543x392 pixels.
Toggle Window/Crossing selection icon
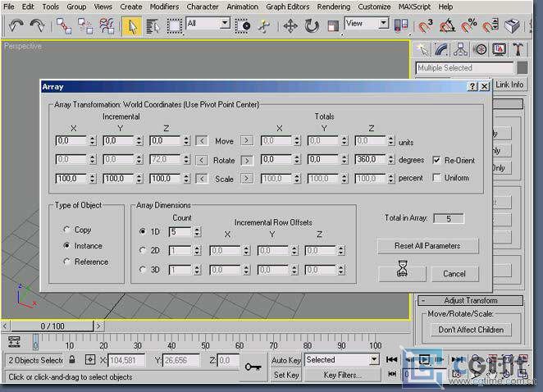[243, 26]
